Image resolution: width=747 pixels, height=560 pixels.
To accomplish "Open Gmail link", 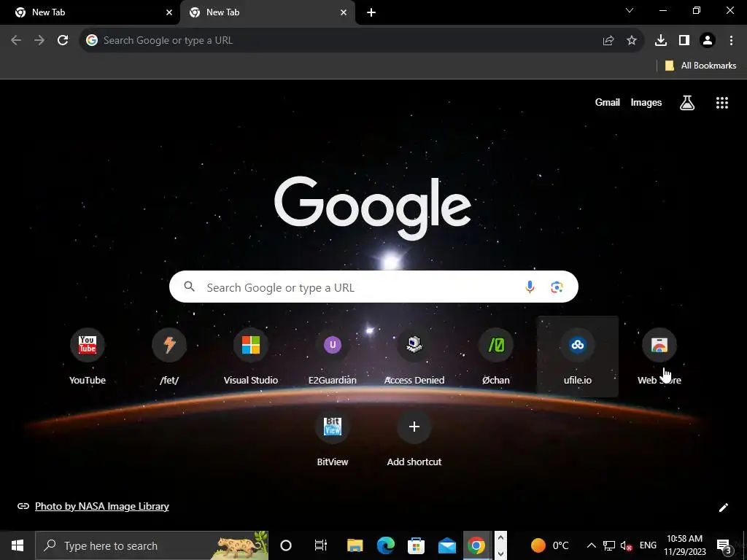I will [x=607, y=102].
